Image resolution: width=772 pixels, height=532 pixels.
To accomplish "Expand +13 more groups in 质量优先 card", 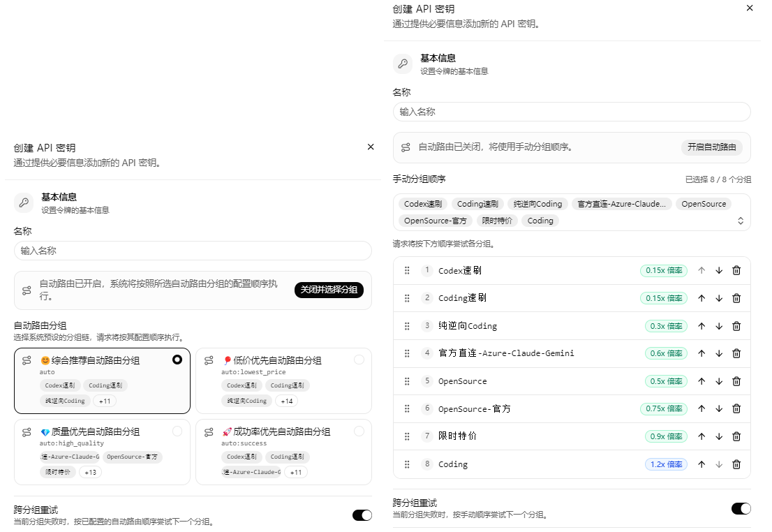I will [x=90, y=472].
